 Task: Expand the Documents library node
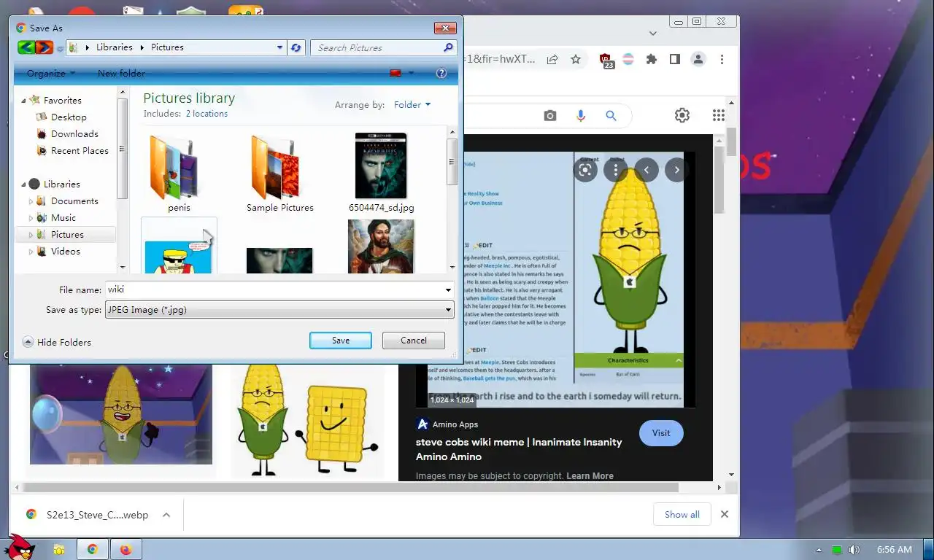pos(31,201)
